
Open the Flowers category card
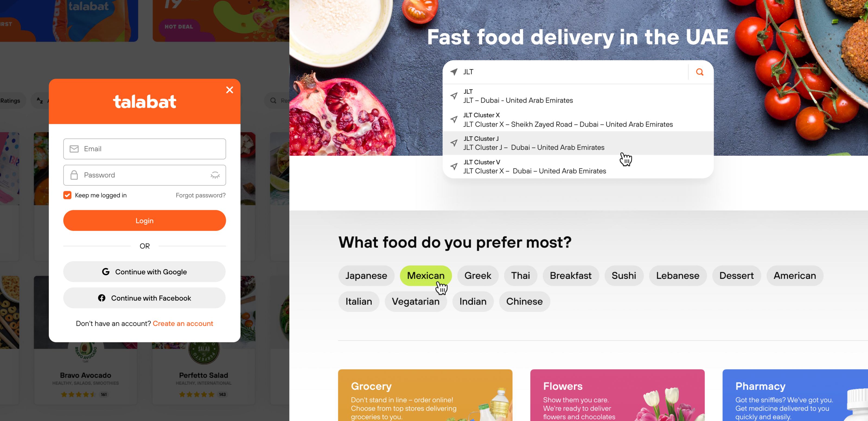pos(617,395)
